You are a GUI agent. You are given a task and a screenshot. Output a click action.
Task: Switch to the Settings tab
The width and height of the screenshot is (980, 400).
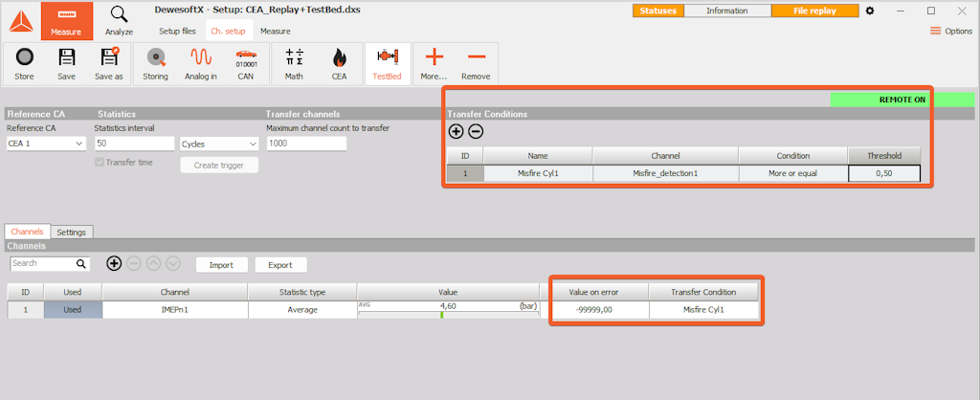click(x=71, y=232)
